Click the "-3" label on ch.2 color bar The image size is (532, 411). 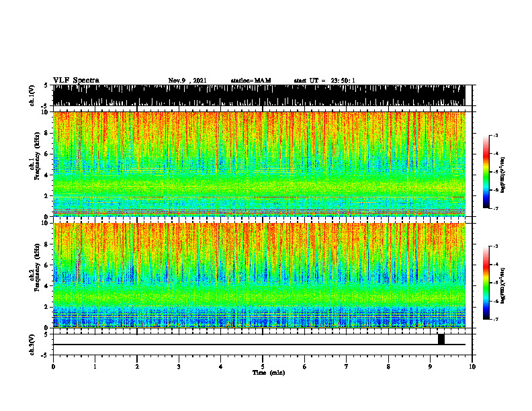coord(496,246)
